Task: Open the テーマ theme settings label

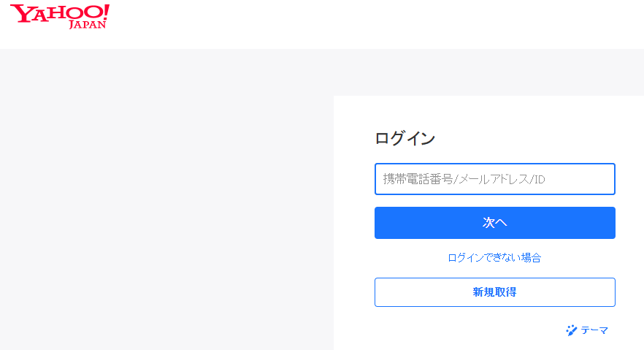Action: tap(594, 330)
